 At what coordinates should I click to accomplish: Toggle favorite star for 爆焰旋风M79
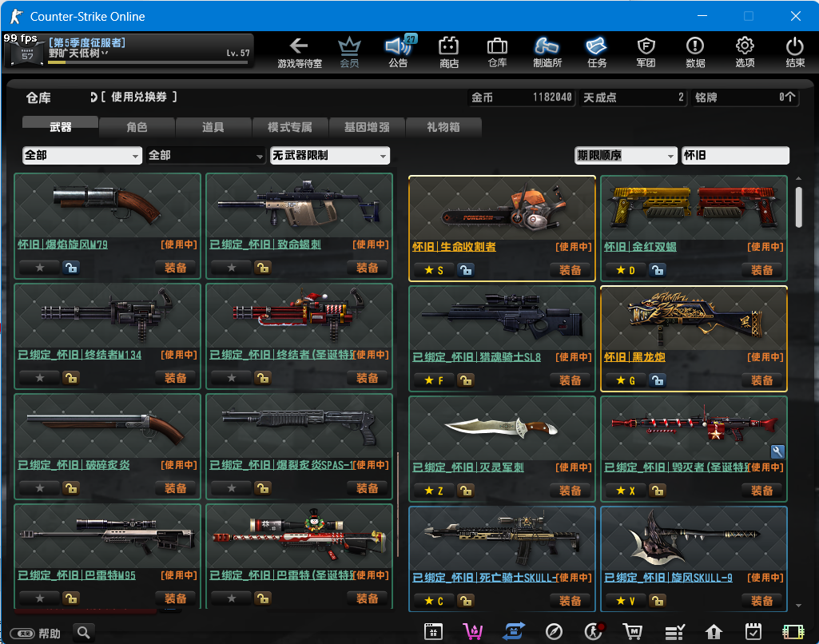[40, 268]
